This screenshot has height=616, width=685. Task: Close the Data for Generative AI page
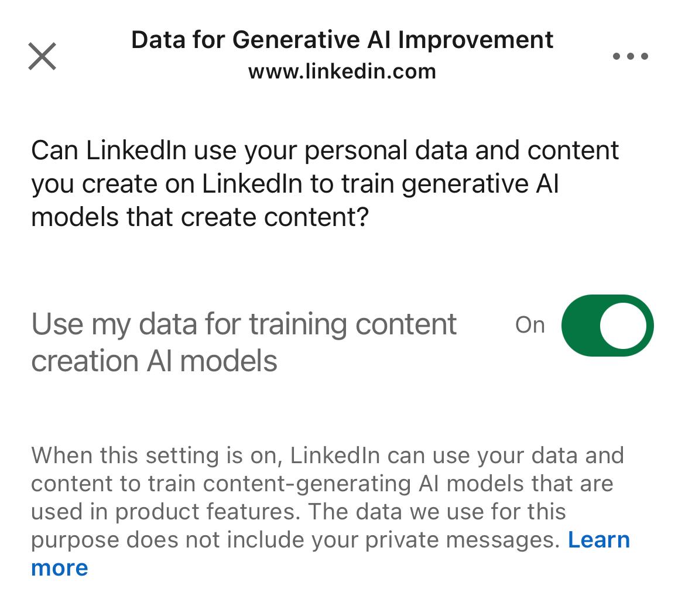coord(42,57)
